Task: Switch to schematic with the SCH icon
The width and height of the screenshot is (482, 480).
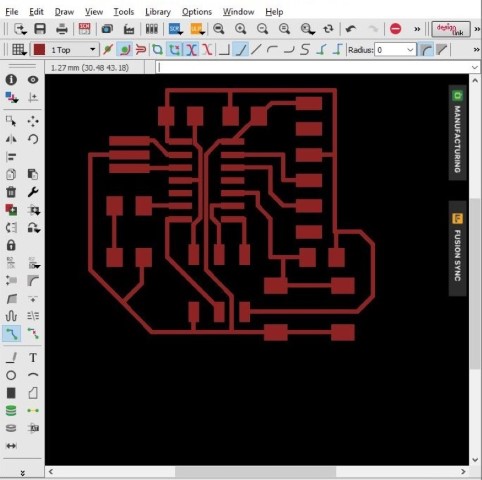Action: click(x=84, y=29)
